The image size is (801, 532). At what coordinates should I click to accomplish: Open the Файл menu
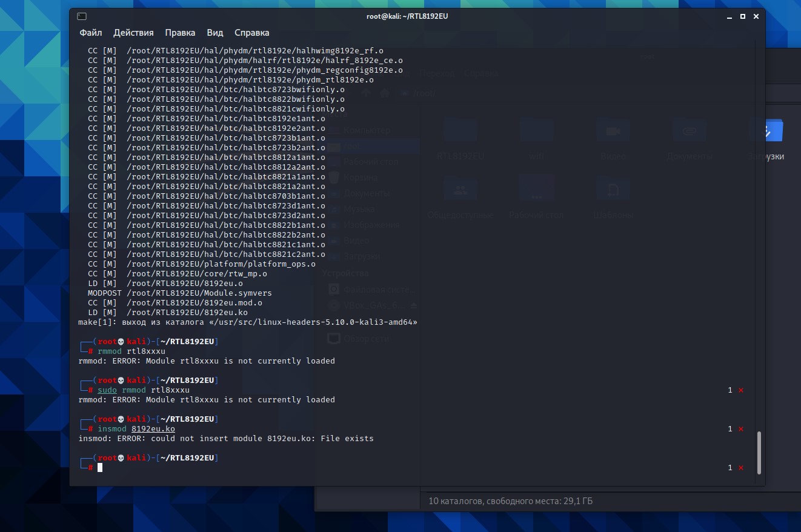(90, 33)
